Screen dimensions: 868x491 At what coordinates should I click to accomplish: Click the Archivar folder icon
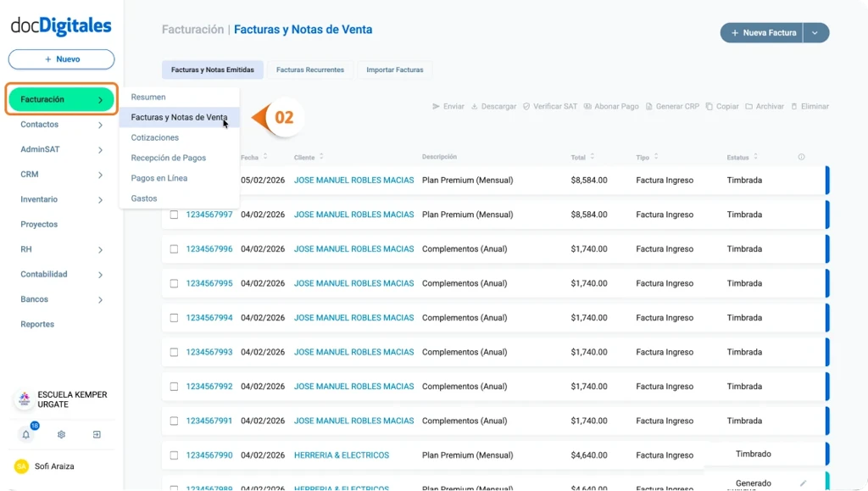(748, 107)
